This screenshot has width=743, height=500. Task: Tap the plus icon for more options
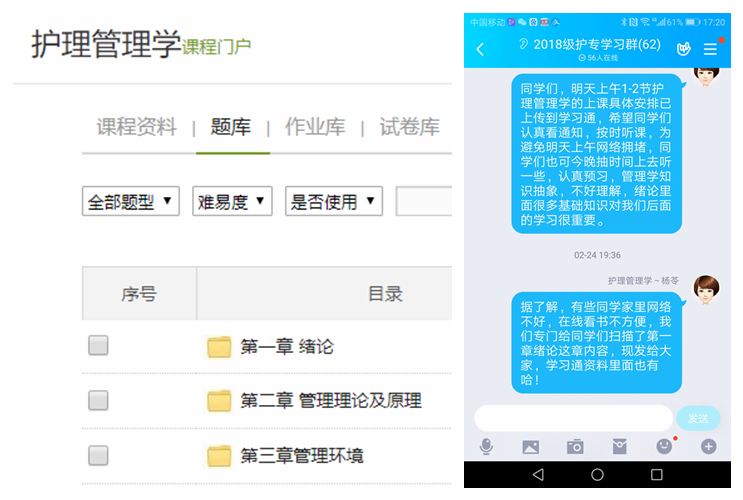(x=708, y=446)
